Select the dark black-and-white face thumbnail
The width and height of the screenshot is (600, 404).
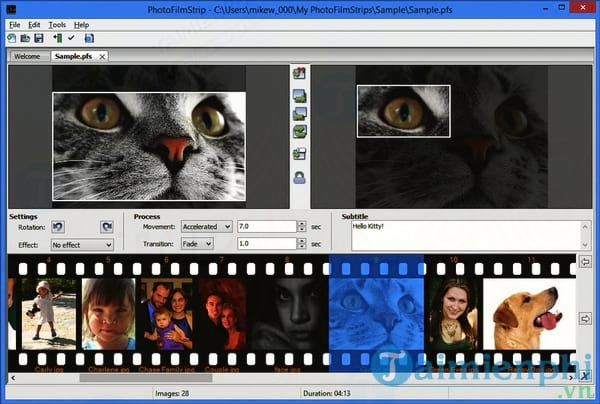click(x=289, y=314)
